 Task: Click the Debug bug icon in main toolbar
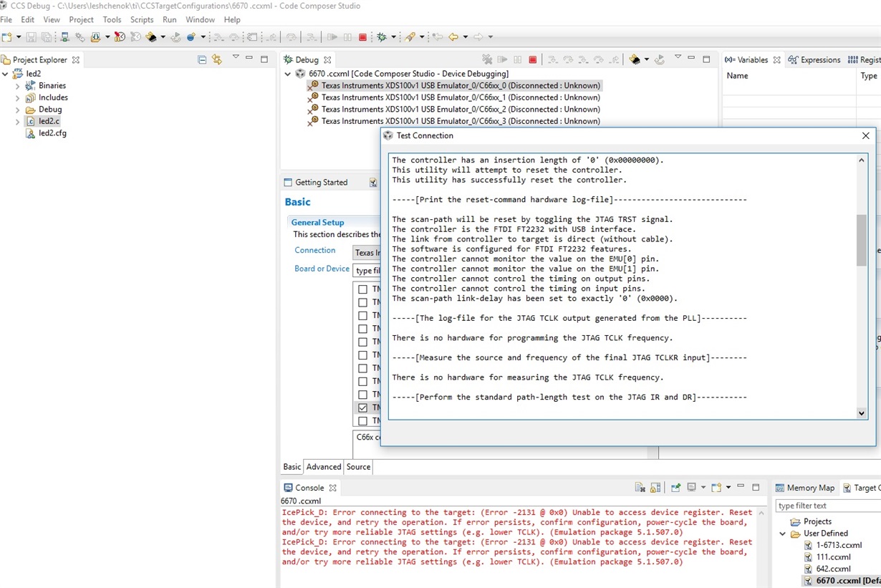(x=382, y=37)
